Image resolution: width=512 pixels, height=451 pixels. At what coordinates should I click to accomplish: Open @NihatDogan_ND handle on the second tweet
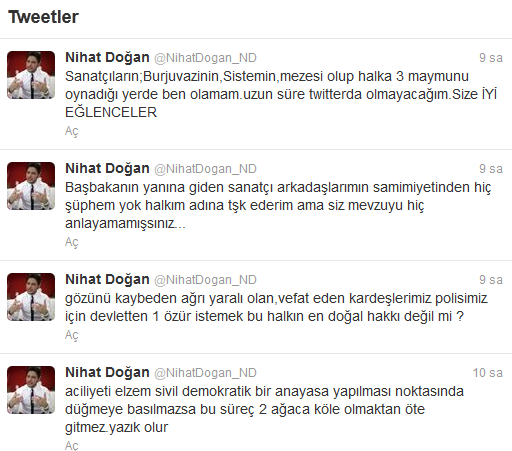click(x=205, y=169)
